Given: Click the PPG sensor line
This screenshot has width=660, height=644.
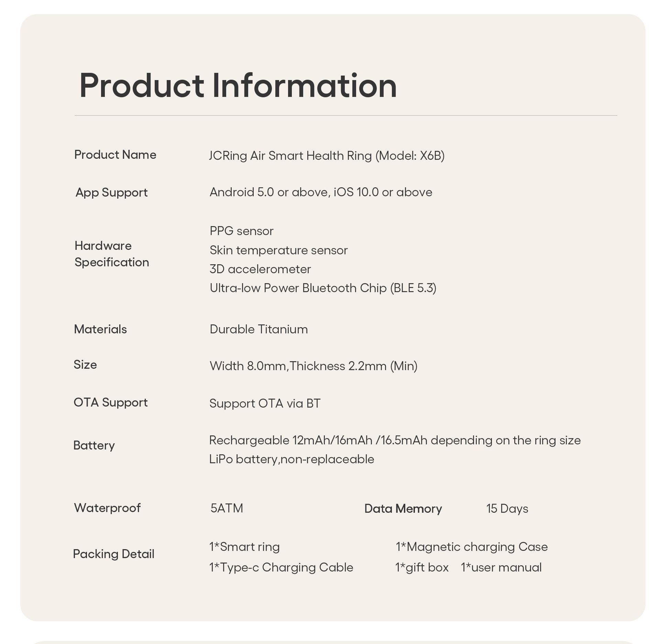Looking at the screenshot, I should pyautogui.click(x=241, y=231).
